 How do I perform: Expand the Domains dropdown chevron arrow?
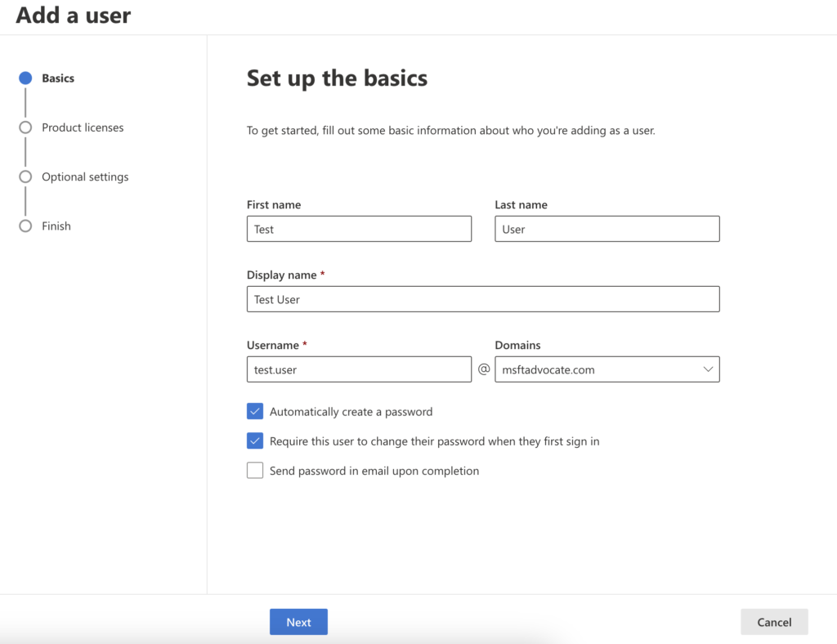(x=708, y=369)
